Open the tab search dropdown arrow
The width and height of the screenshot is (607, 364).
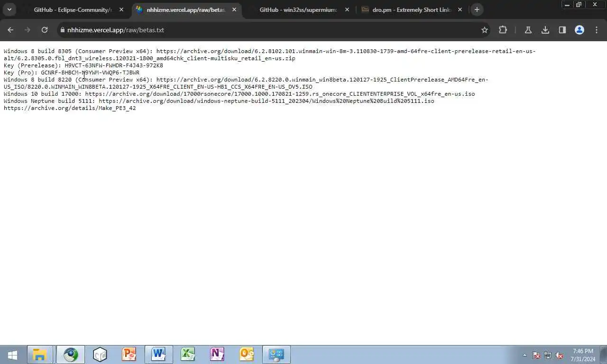[9, 9]
